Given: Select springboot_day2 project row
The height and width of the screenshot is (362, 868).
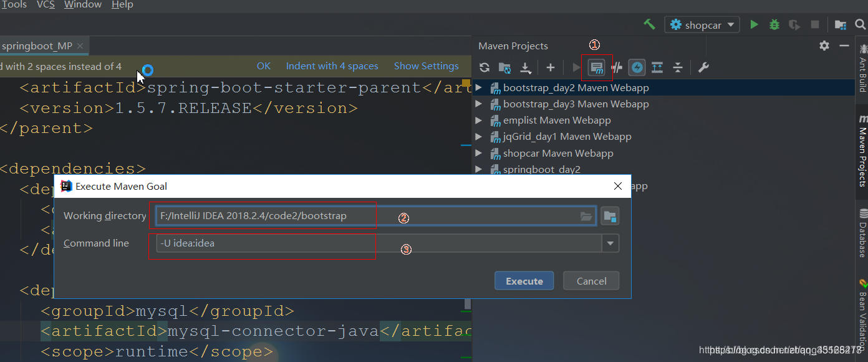Looking at the screenshot, I should [x=663, y=169].
